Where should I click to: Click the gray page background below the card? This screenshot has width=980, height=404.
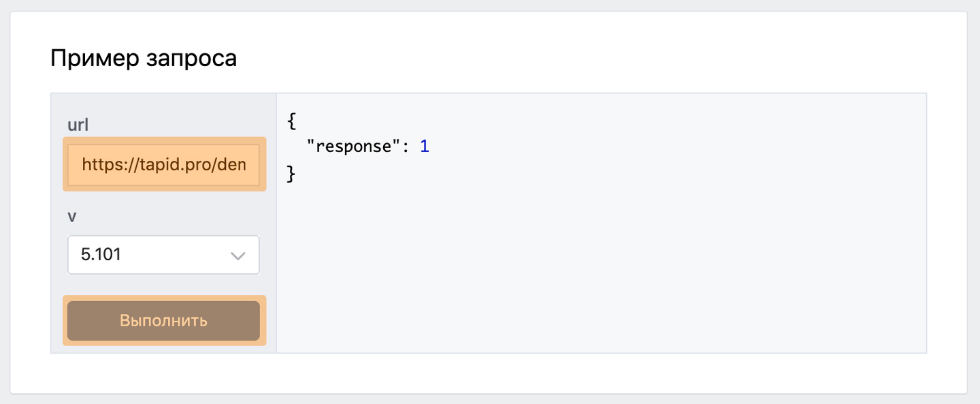coord(490,400)
